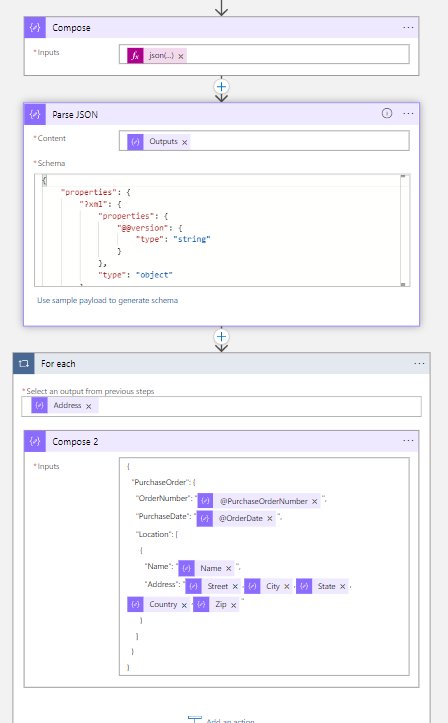Click the Parse JSON action icon

(35, 114)
